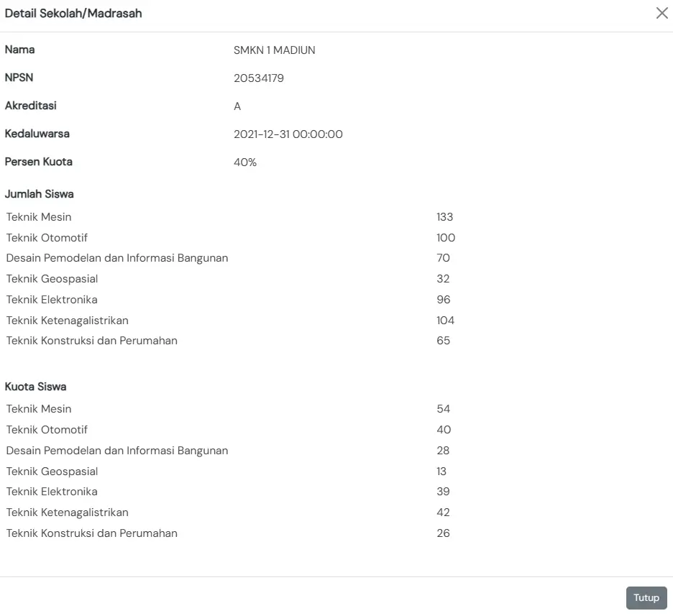Click Teknik Konstruksi dan Perumahan quota 26

pos(443,533)
